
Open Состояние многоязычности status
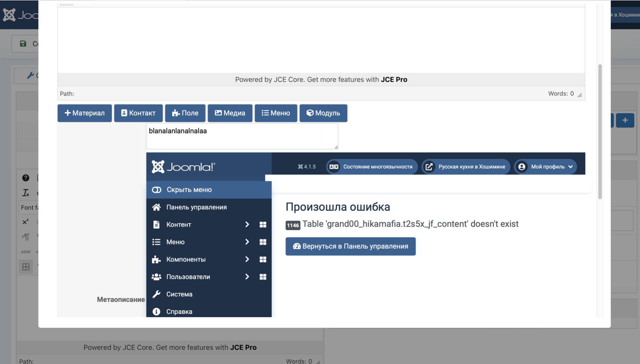372,166
